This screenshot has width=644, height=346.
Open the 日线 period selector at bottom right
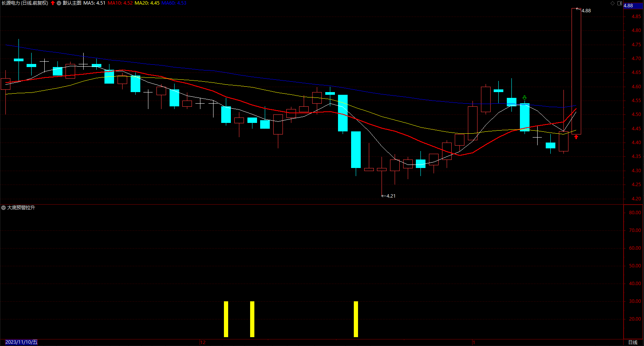tap(633, 342)
